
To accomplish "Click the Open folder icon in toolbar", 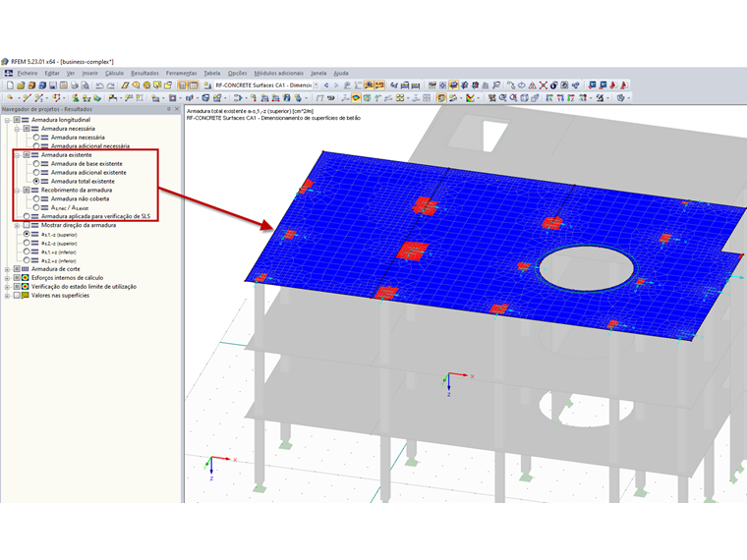I will click(x=21, y=85).
